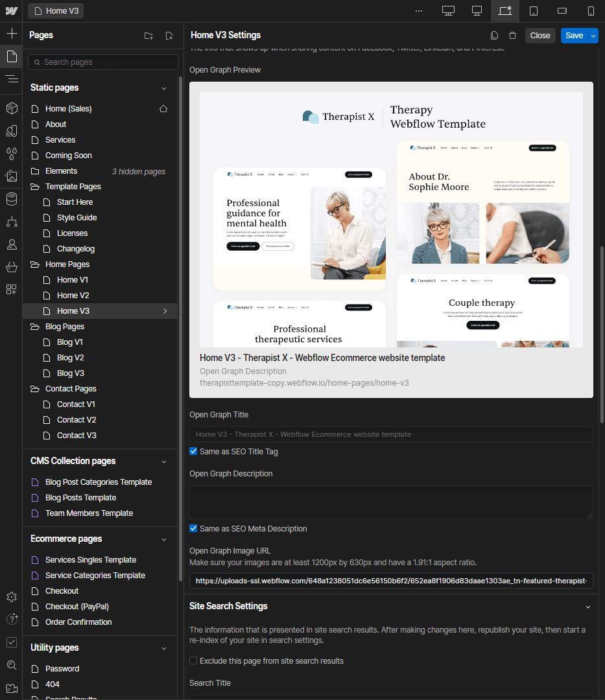Switch to mobile portrait breakpoint

[x=589, y=11]
